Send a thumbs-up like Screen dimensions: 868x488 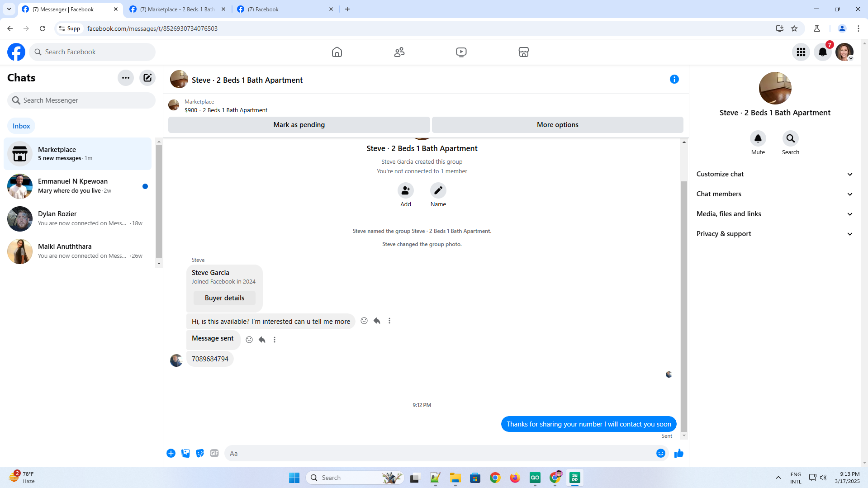(679, 453)
